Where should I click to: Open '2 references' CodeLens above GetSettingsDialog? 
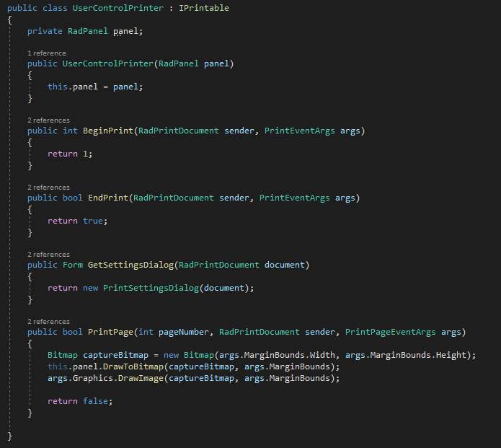click(x=48, y=255)
